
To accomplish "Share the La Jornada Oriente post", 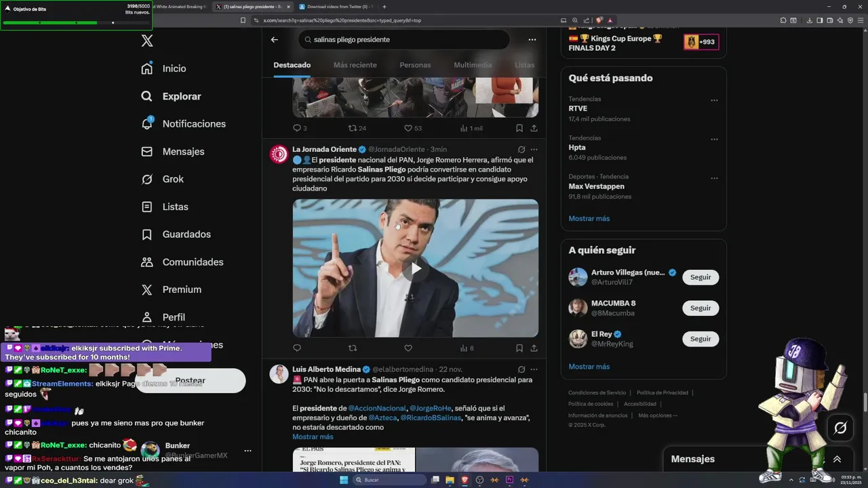I will click(x=534, y=348).
